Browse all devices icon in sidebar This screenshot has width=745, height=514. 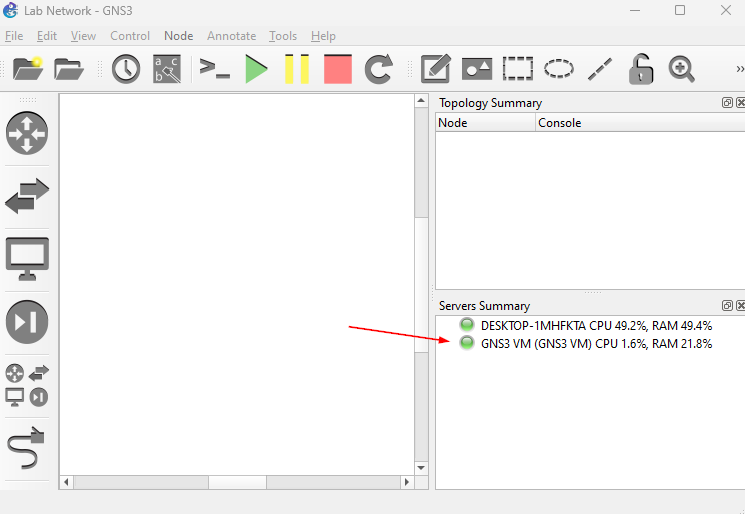tap(27, 385)
